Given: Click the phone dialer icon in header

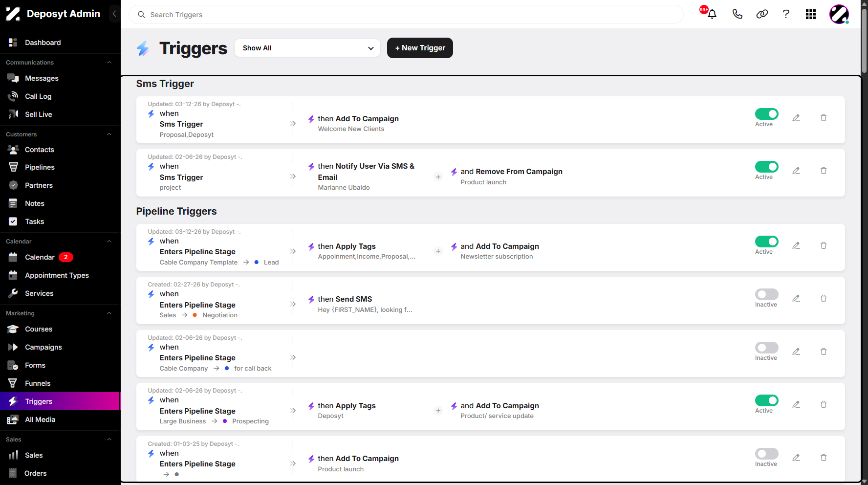Looking at the screenshot, I should [x=738, y=14].
